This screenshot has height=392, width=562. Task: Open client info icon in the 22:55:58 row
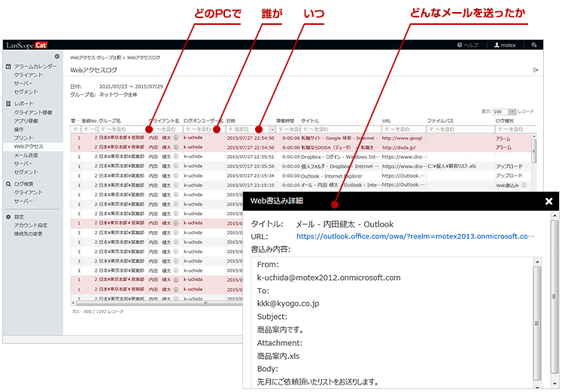point(176,166)
